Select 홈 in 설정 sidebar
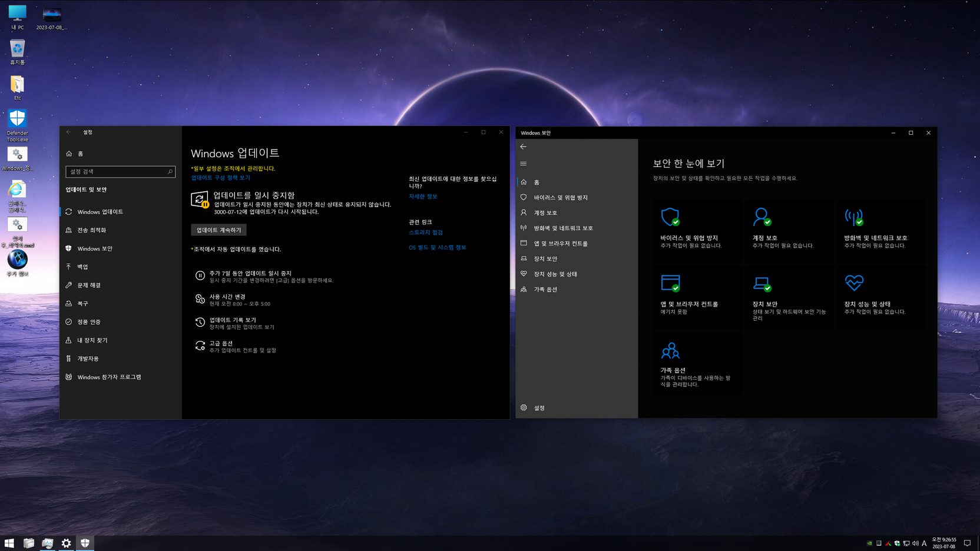Screen dimensions: 980x551 tap(121, 154)
